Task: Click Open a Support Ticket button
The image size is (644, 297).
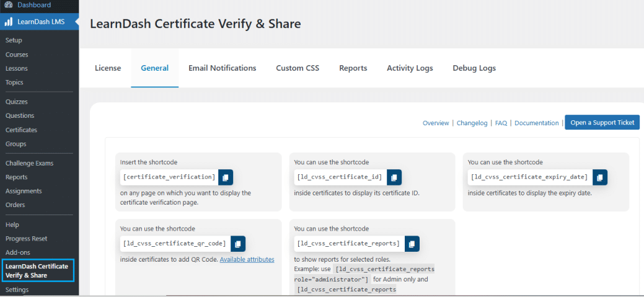Action: (x=602, y=122)
